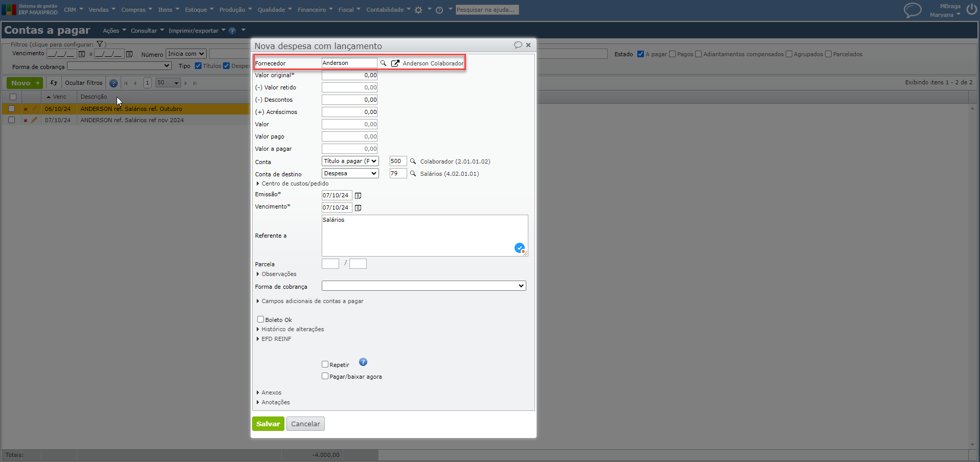Search for a supplier in Fornecedor field
This screenshot has width=980, height=462.
pos(383,63)
